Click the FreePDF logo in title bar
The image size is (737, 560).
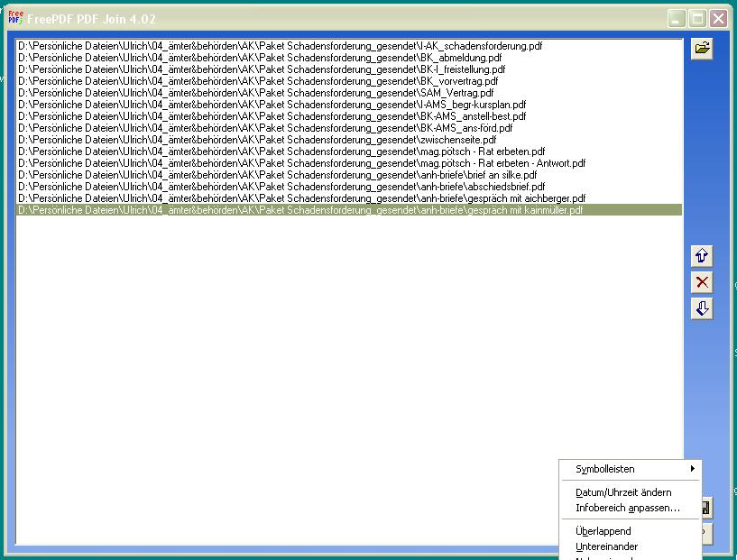click(15, 17)
